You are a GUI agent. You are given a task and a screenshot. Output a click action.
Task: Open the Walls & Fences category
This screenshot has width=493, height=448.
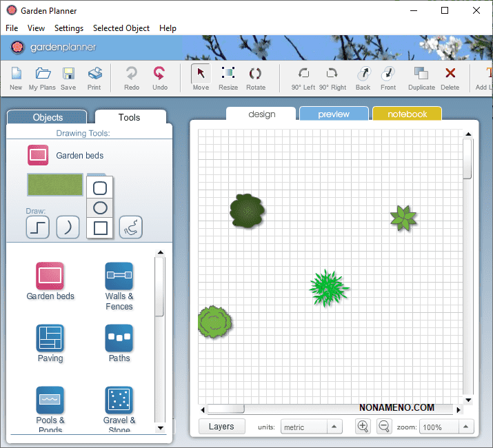click(119, 276)
